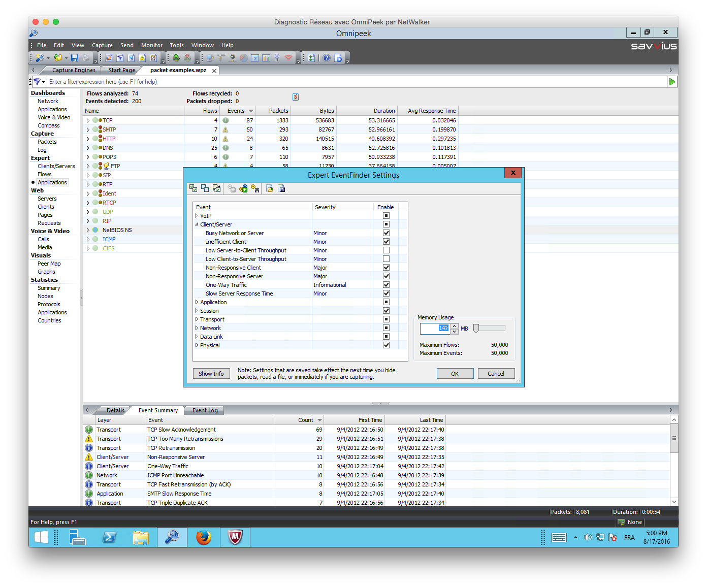The height and width of the screenshot is (588, 707).
Task: Click the New Capture magnifier toolbar icon
Action: pos(40,58)
